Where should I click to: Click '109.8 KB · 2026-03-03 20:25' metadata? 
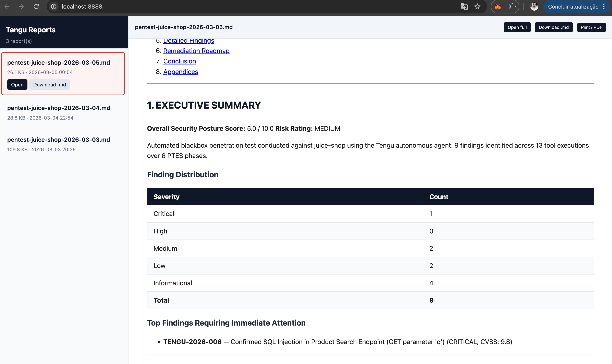coord(41,149)
